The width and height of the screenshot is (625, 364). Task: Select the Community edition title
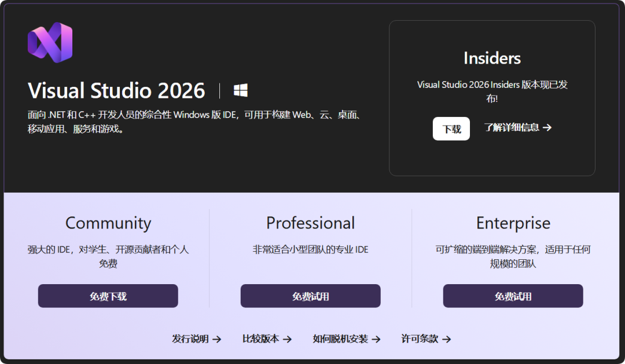coord(108,223)
